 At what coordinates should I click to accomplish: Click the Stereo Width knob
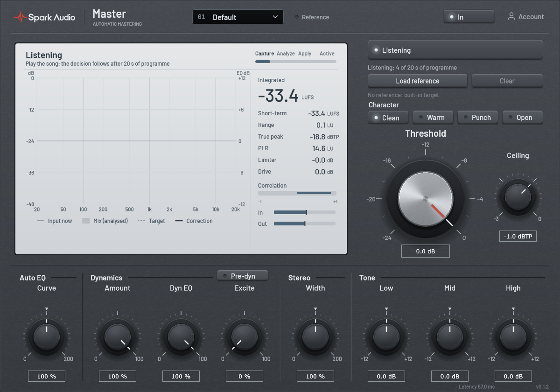[315, 336]
